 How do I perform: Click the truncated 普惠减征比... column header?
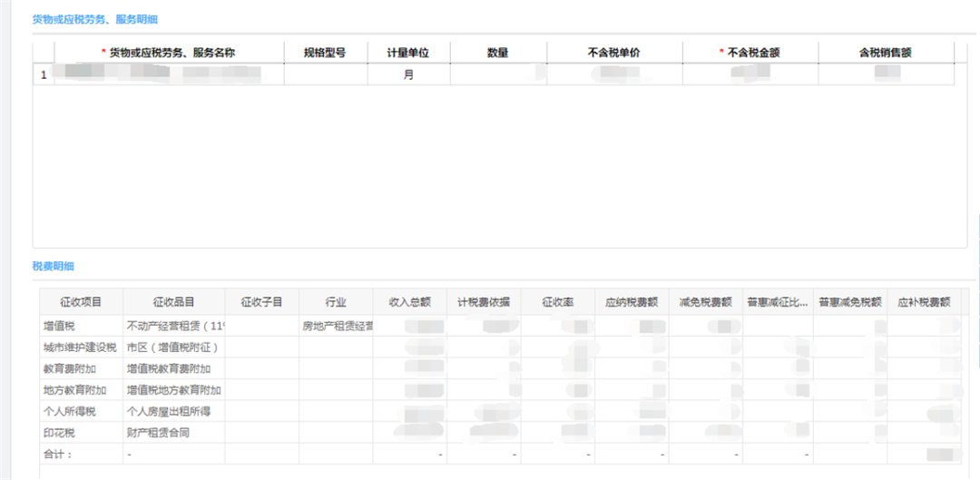[778, 302]
